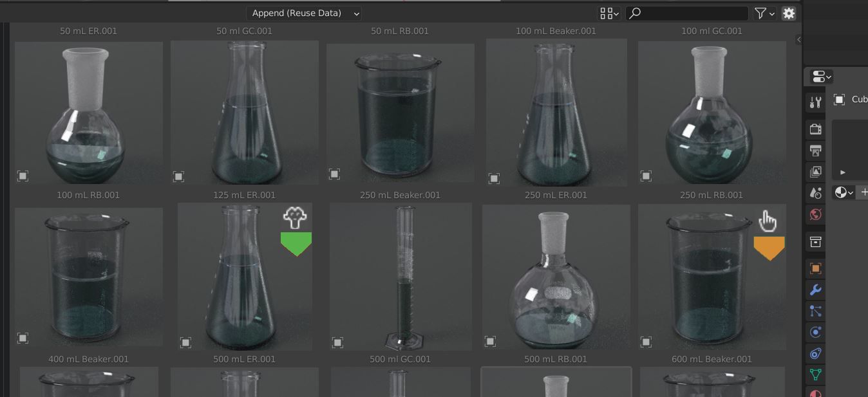Click the "50 mL RB.001" asset label
The height and width of the screenshot is (397, 868).
pos(400,31)
